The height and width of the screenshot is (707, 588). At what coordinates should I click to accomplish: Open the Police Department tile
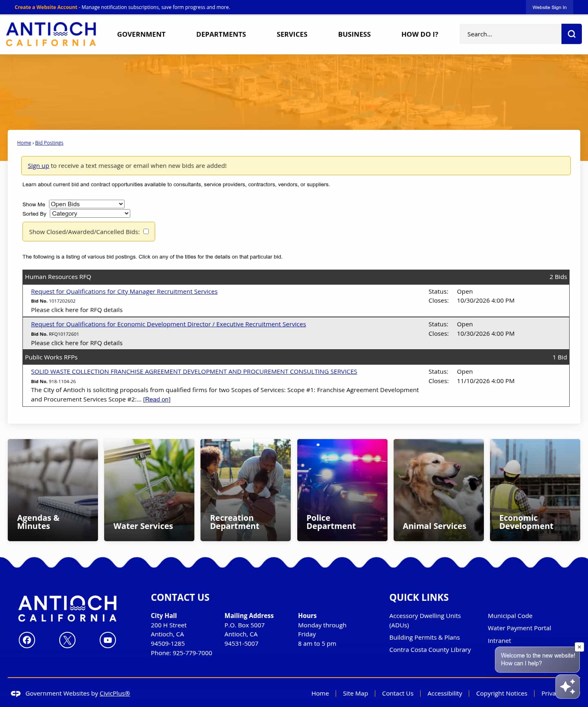(x=342, y=490)
